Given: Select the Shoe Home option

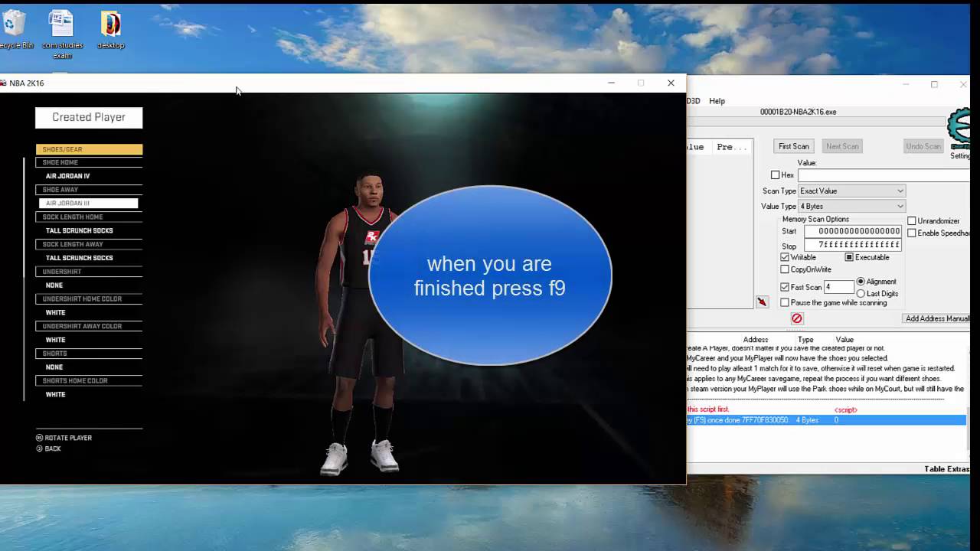Looking at the screenshot, I should 89,162.
